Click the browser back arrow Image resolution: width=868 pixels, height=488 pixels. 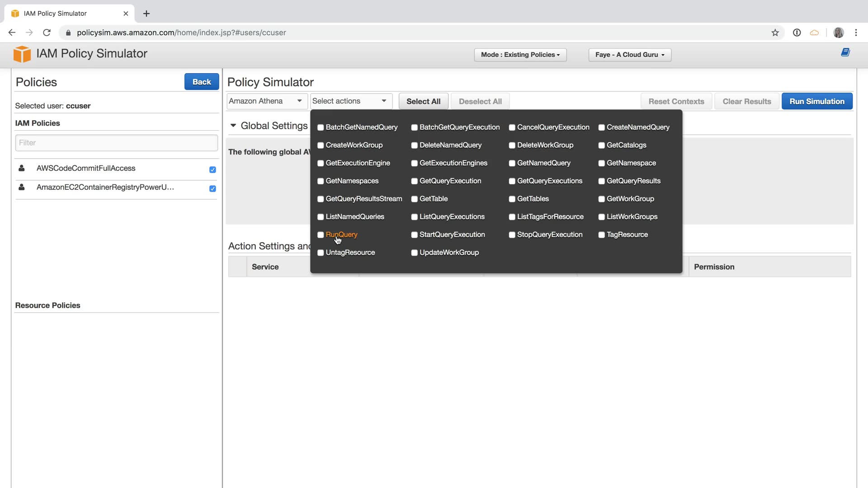coord(12,33)
